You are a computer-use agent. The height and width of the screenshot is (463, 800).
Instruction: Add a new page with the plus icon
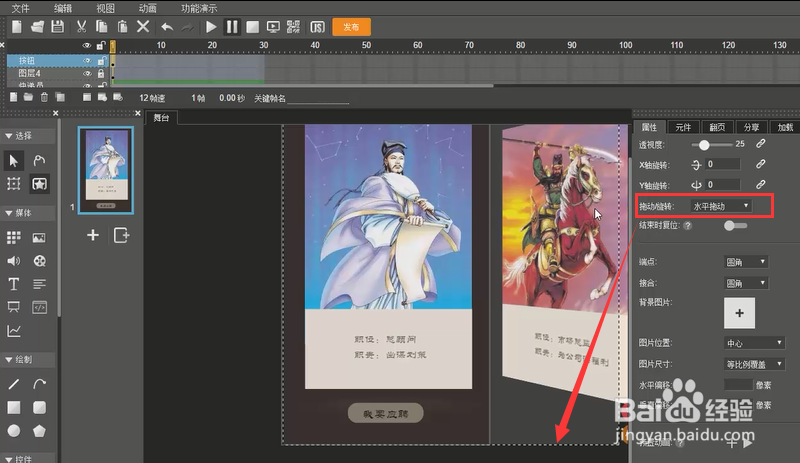92,235
